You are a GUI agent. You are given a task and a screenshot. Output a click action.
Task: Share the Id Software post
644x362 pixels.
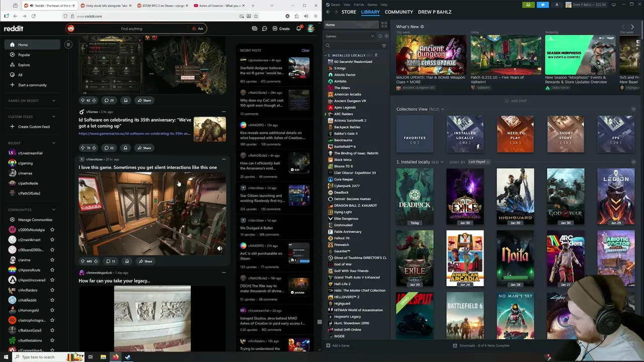[144, 148]
